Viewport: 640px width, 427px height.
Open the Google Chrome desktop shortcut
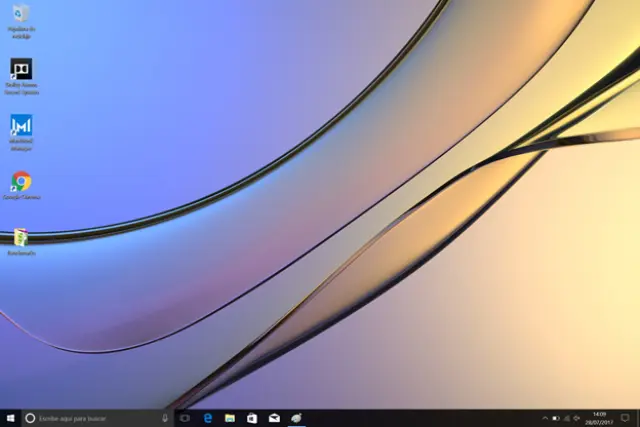coord(21,182)
